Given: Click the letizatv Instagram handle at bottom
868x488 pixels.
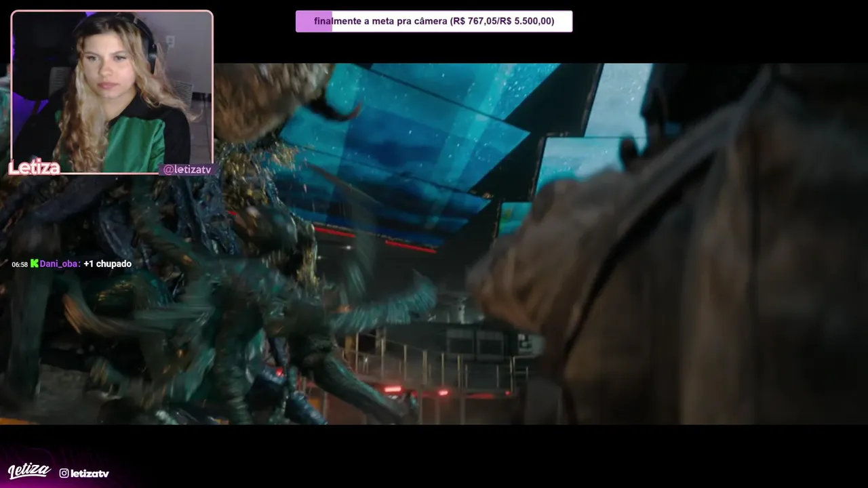Looking at the screenshot, I should click(x=90, y=473).
